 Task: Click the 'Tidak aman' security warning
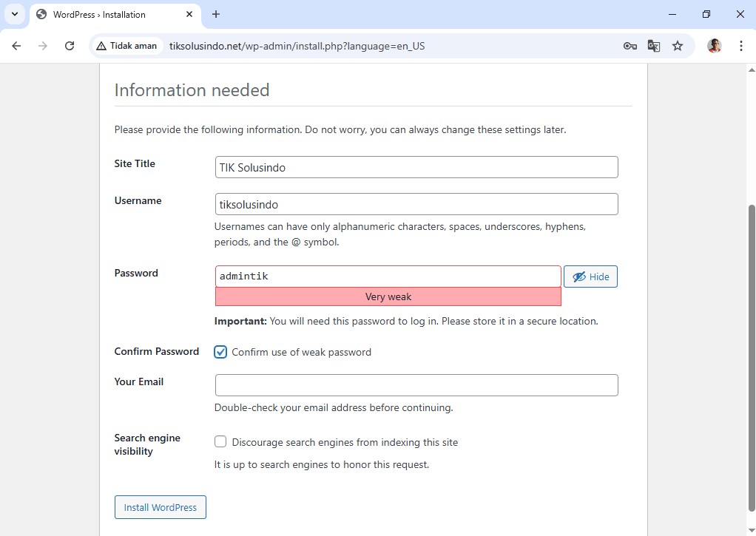point(126,46)
